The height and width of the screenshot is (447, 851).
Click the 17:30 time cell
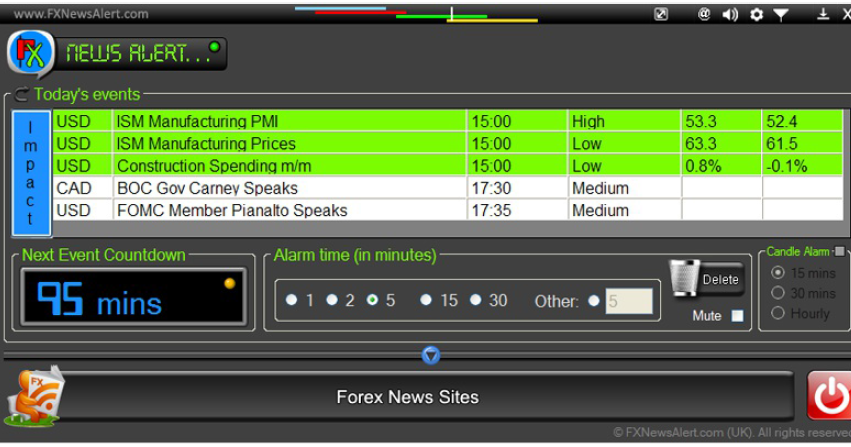(517, 188)
